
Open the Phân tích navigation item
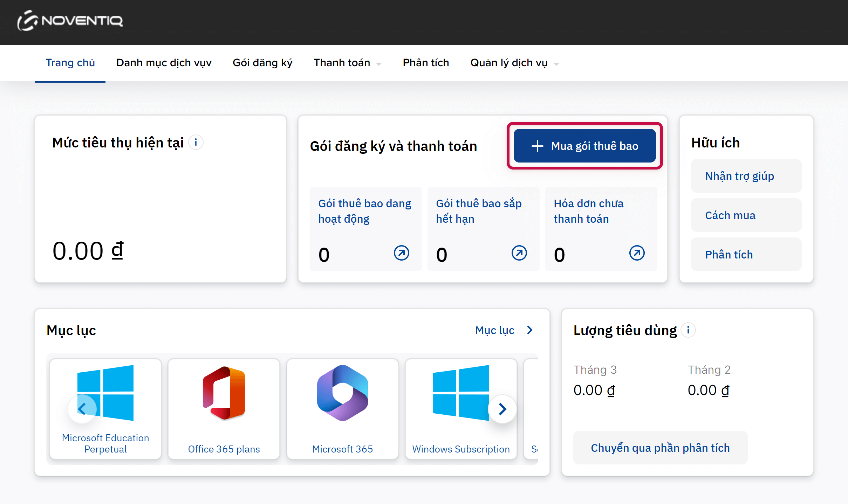click(426, 63)
